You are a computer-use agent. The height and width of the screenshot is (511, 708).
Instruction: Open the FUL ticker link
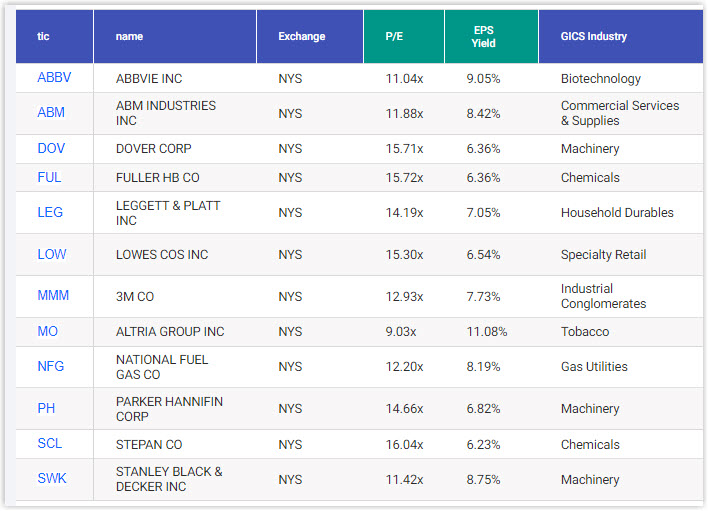pos(50,177)
